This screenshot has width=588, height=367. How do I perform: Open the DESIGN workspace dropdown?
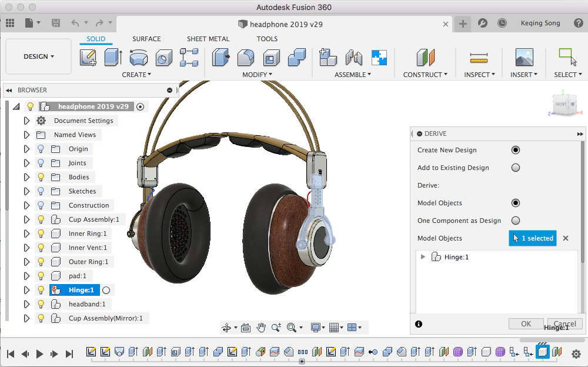tap(39, 56)
